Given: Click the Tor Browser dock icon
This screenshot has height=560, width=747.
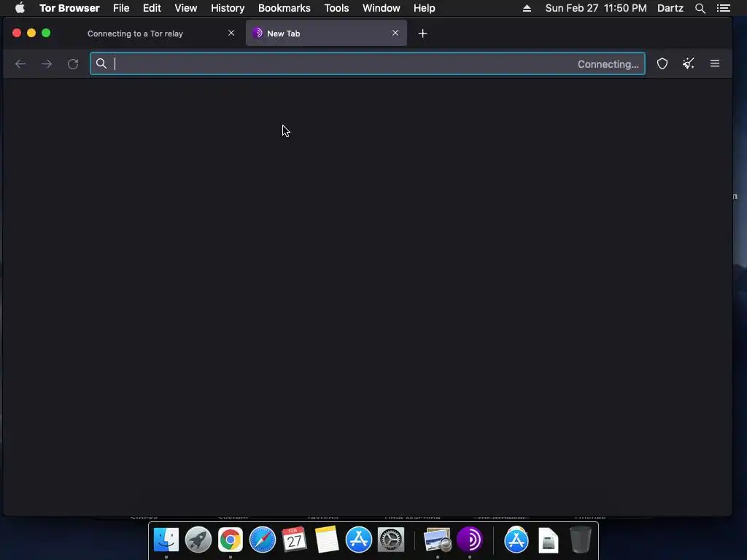Looking at the screenshot, I should click(x=470, y=540).
